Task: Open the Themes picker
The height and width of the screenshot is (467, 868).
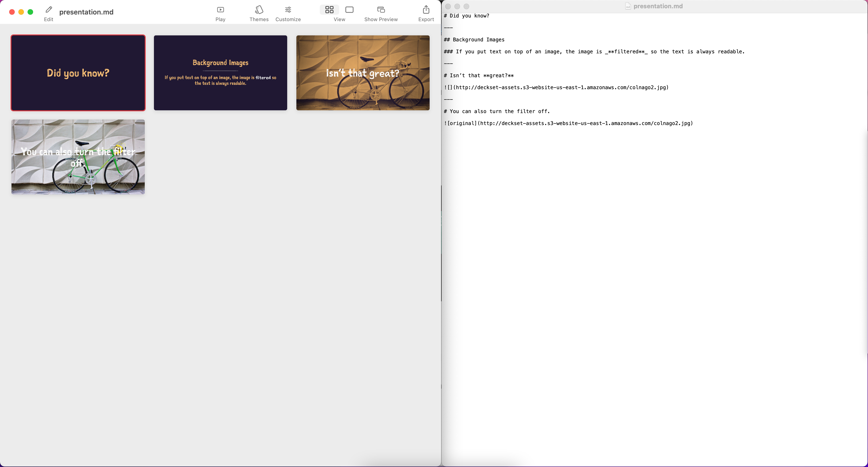Action: (x=259, y=10)
